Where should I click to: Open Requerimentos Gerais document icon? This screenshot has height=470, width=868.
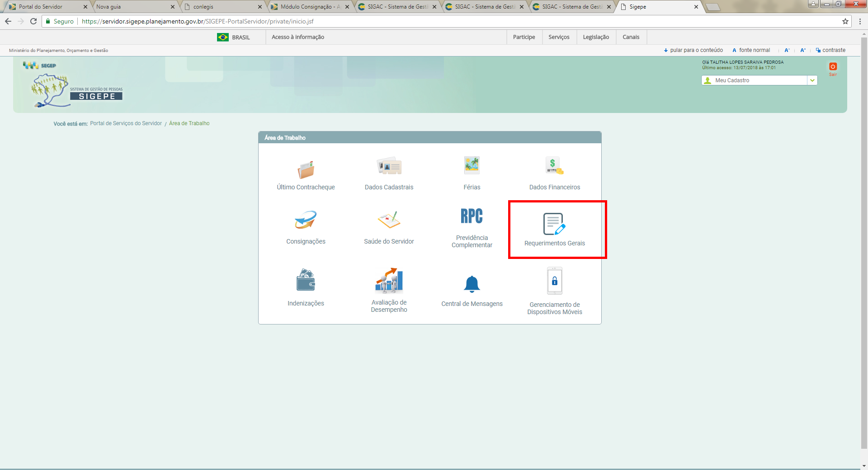point(554,224)
